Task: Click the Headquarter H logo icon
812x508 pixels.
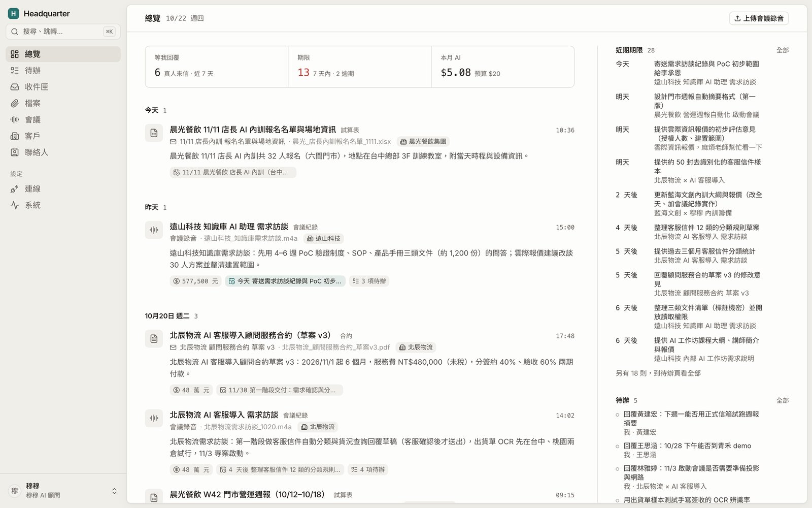Action: coord(14,14)
